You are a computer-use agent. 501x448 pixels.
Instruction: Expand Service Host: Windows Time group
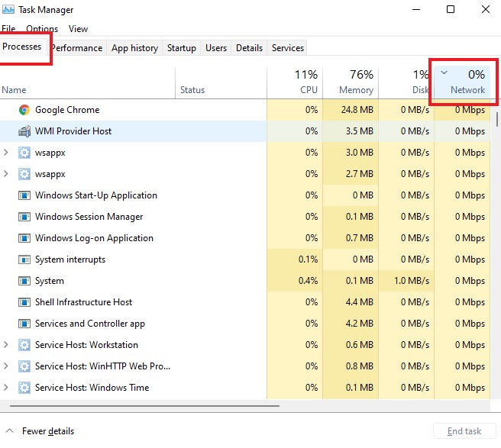6,388
